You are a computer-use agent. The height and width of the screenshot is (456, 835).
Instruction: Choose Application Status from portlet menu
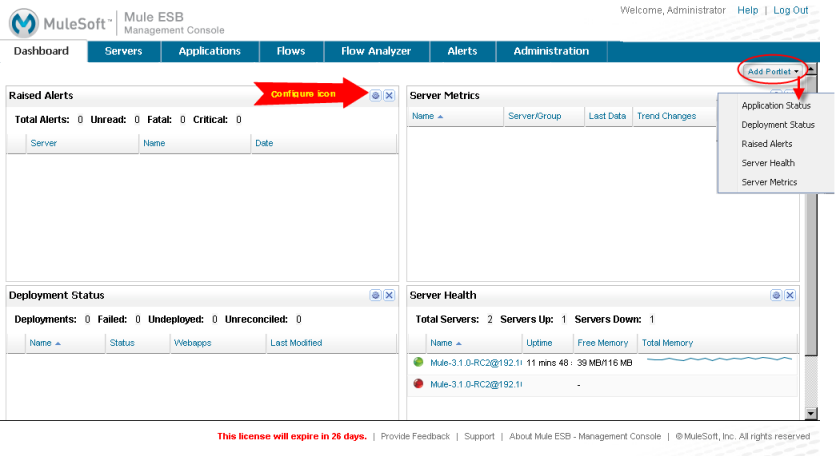(x=775, y=105)
